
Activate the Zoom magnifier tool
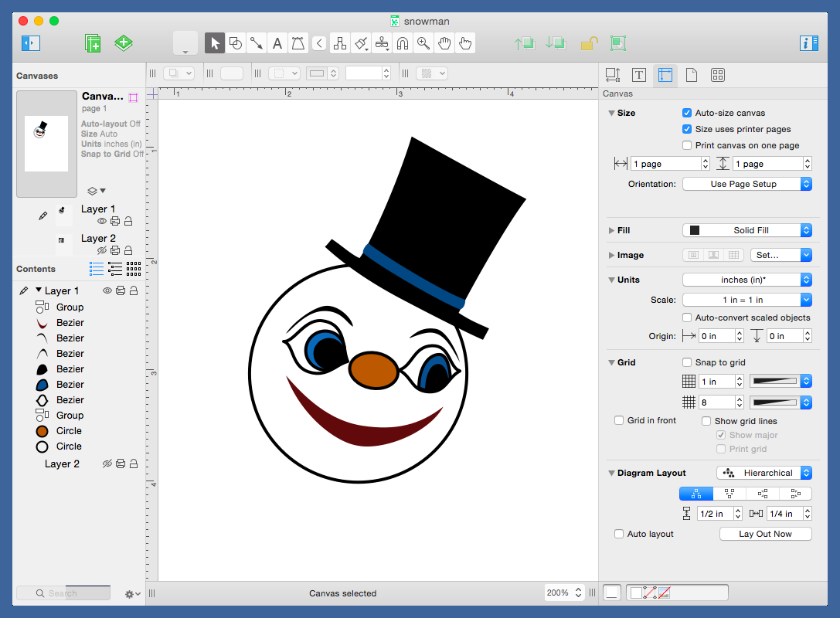point(423,43)
